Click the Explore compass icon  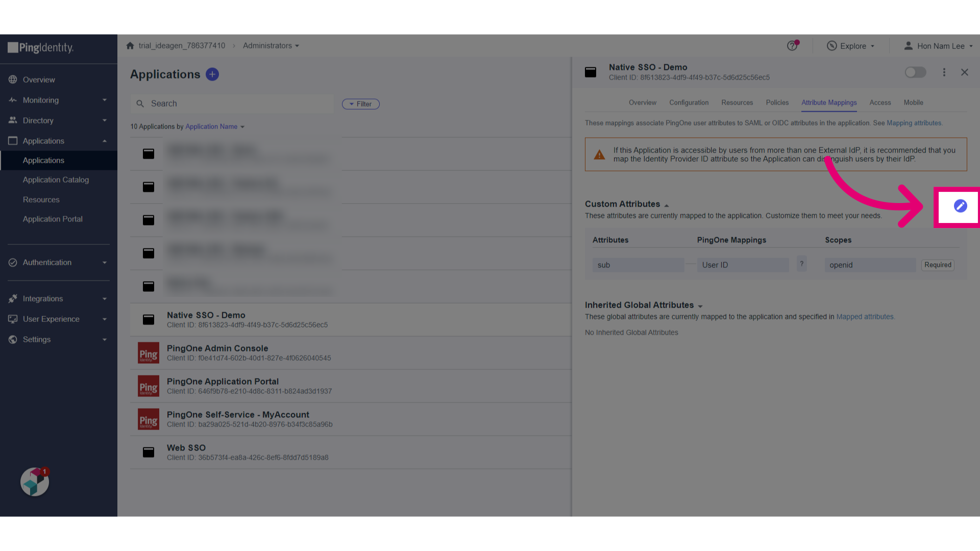(832, 46)
